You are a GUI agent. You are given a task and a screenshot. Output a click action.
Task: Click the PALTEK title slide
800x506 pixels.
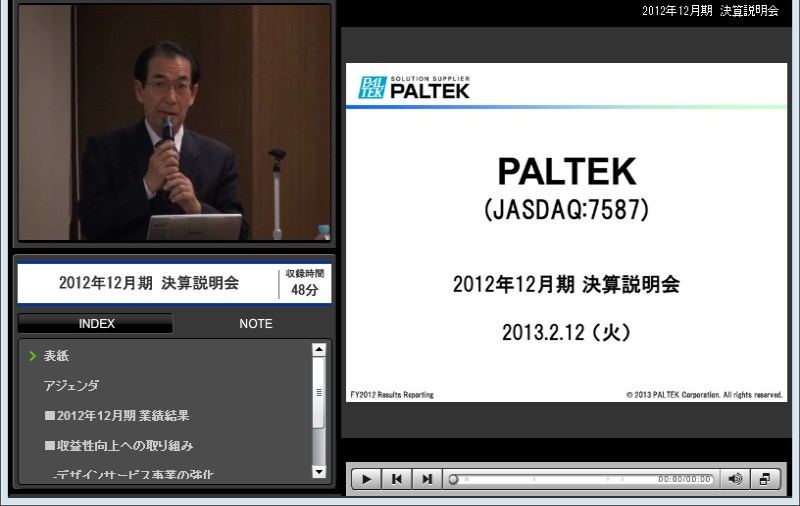click(566, 232)
